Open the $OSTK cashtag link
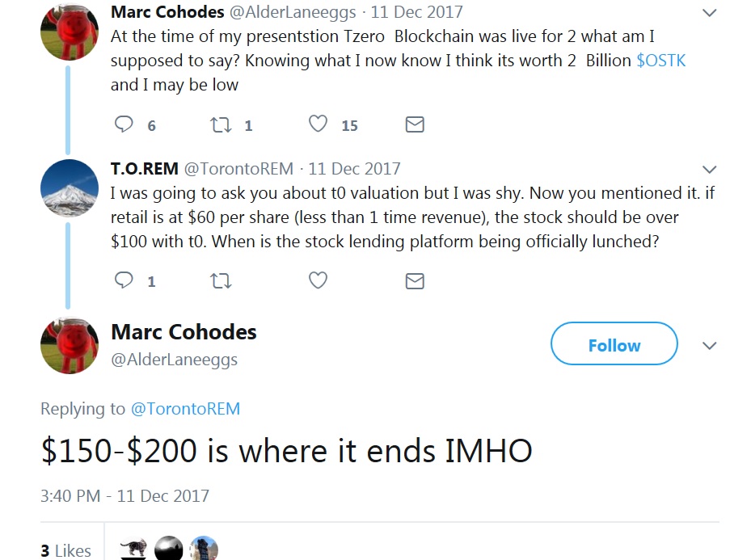 pyautogui.click(x=660, y=61)
